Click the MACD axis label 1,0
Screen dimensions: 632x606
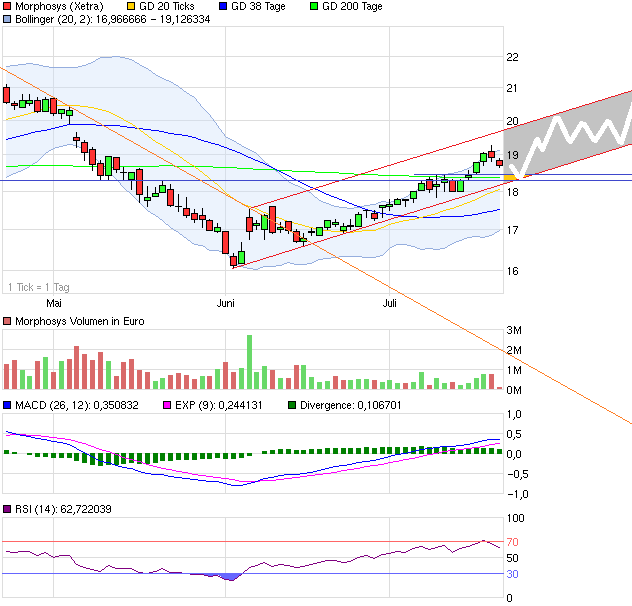pos(514,414)
